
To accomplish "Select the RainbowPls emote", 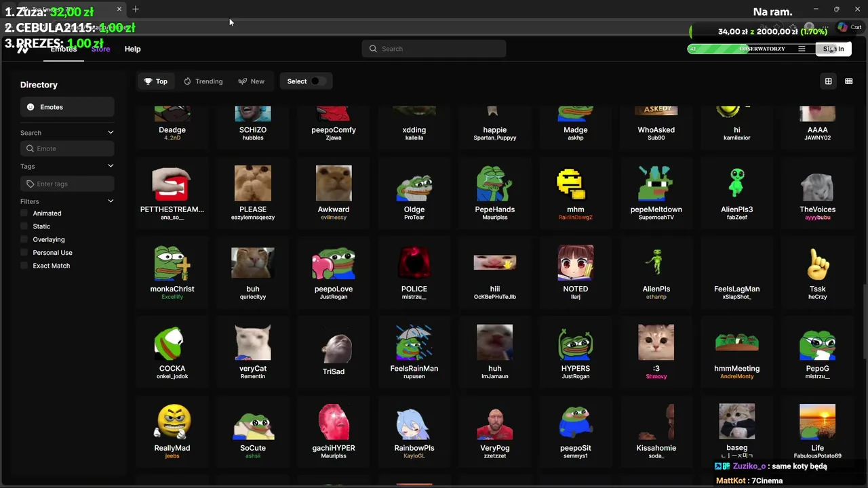I will (413, 424).
